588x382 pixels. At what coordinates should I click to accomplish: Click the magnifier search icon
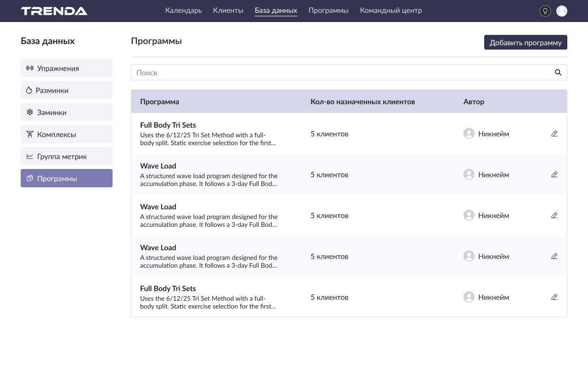[558, 73]
